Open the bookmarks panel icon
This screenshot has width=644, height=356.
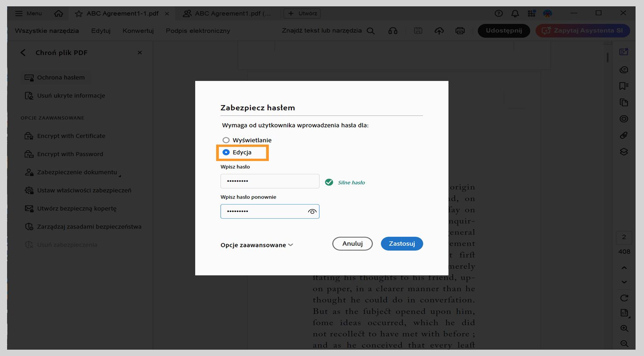tap(624, 86)
